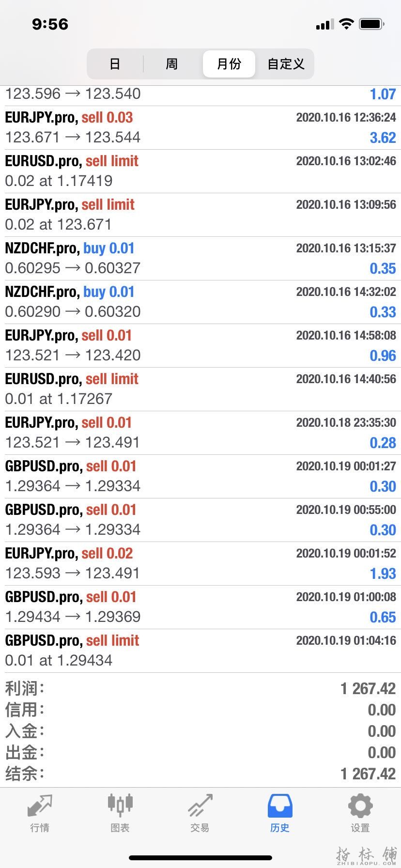401x868 pixels.
Task: Tap the battery status icon
Action: coord(372,24)
